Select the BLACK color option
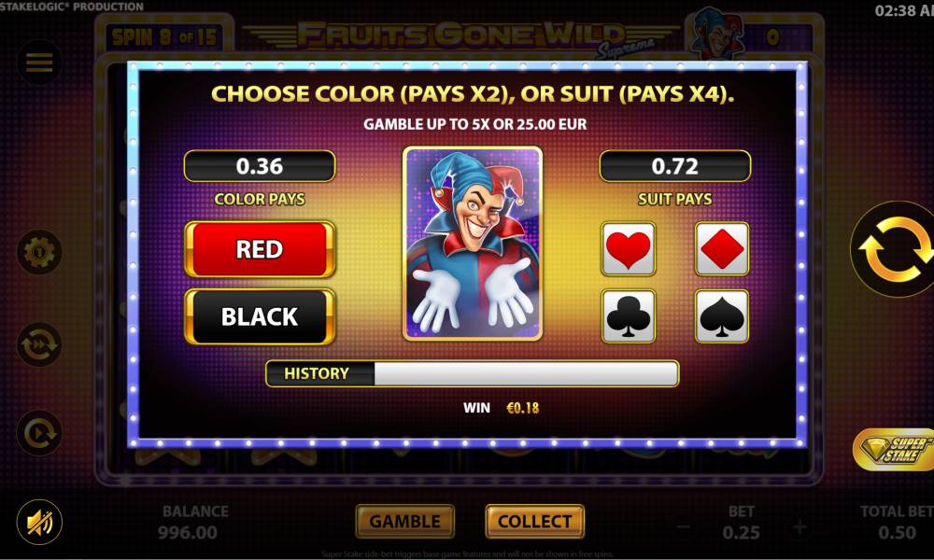 (260, 316)
